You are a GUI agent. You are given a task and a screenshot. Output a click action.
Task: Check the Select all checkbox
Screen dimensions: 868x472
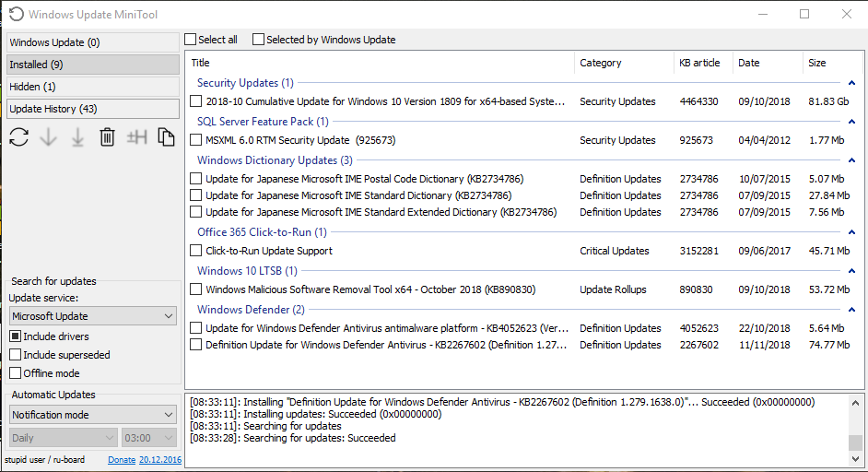coord(191,40)
